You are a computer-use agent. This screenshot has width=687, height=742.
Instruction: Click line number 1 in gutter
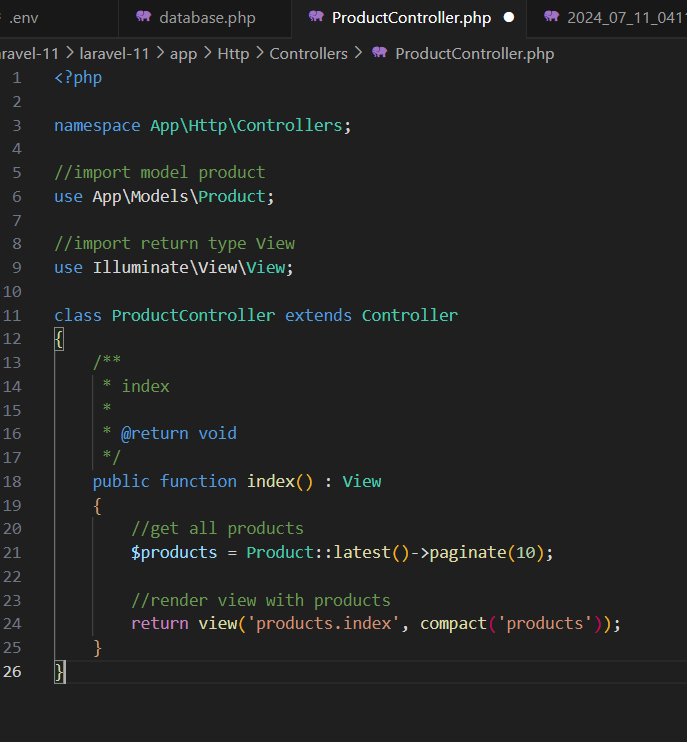[17, 78]
